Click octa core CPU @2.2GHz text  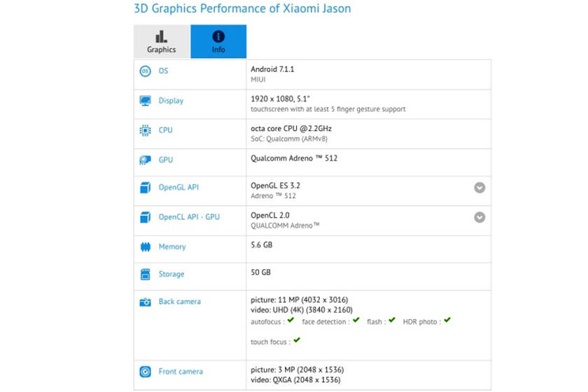(x=291, y=129)
